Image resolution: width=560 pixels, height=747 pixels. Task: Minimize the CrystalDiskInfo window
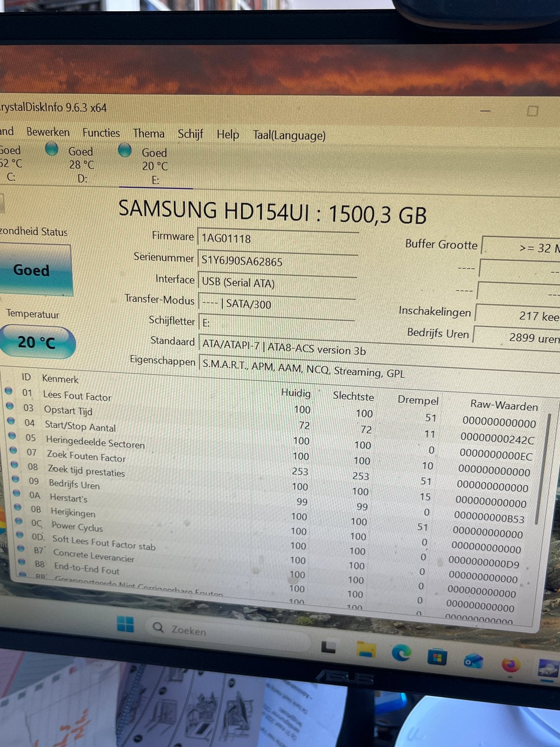pos(485,111)
